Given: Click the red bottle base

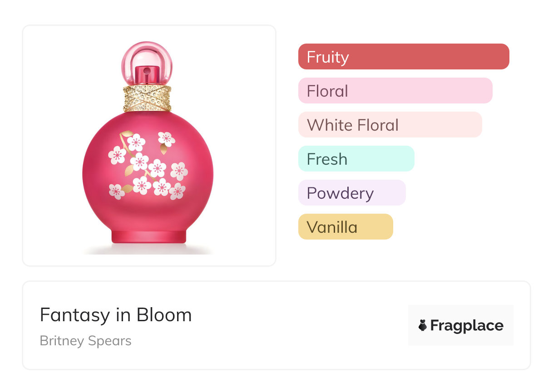Looking at the screenshot, I should coord(149,236).
